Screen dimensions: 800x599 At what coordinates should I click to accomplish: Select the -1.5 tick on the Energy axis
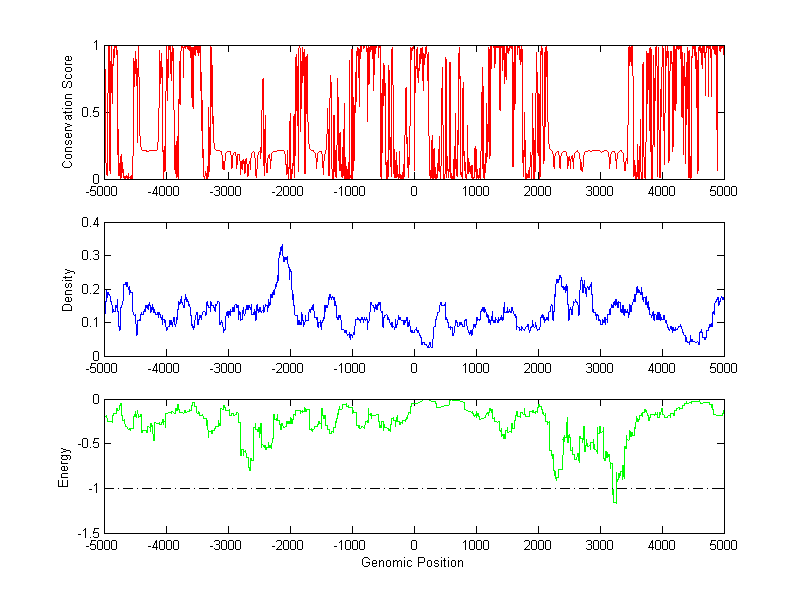pos(88,533)
